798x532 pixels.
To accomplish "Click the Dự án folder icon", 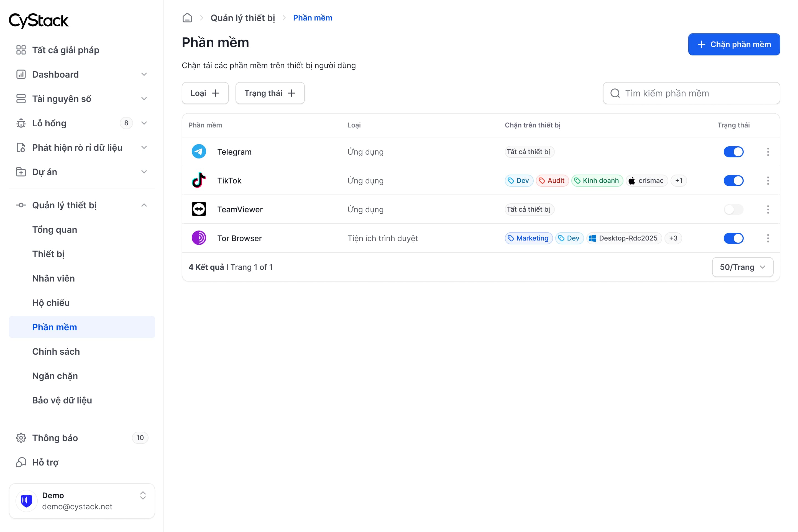I will coord(21,172).
